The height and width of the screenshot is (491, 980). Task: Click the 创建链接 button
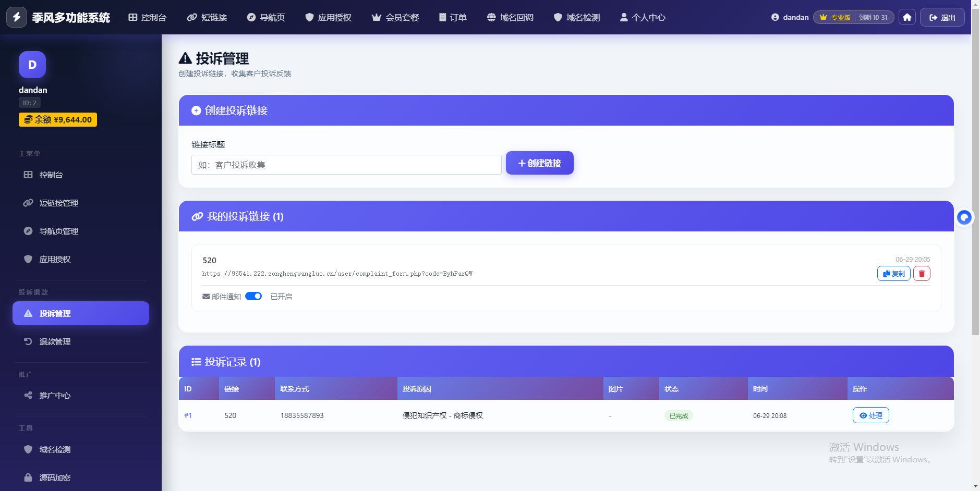pos(540,163)
